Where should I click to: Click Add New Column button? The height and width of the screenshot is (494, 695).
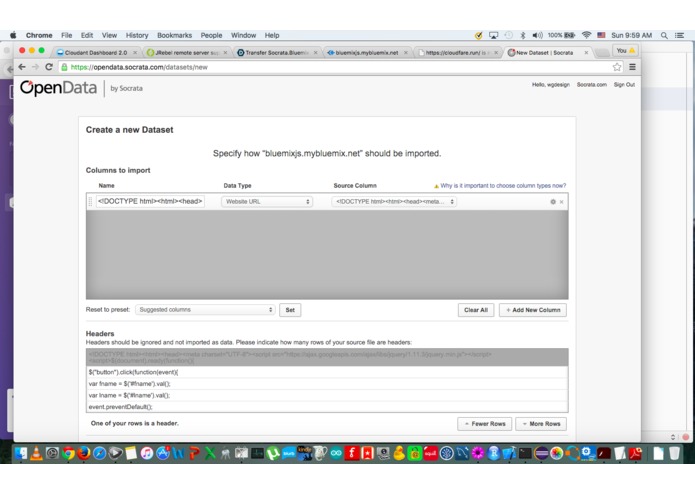pos(533,310)
